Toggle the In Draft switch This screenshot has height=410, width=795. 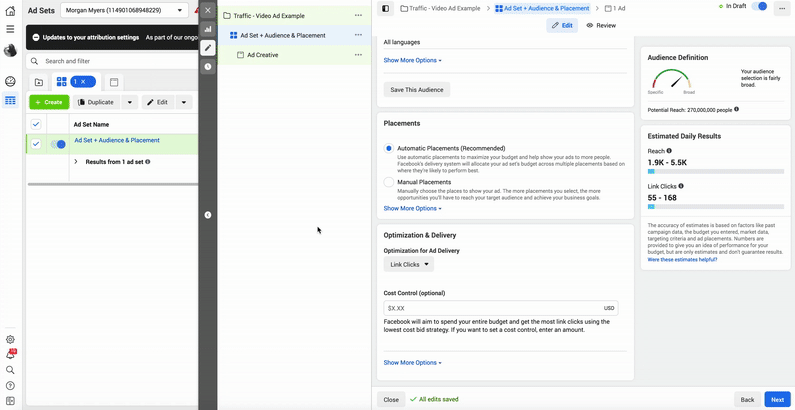[x=760, y=7]
